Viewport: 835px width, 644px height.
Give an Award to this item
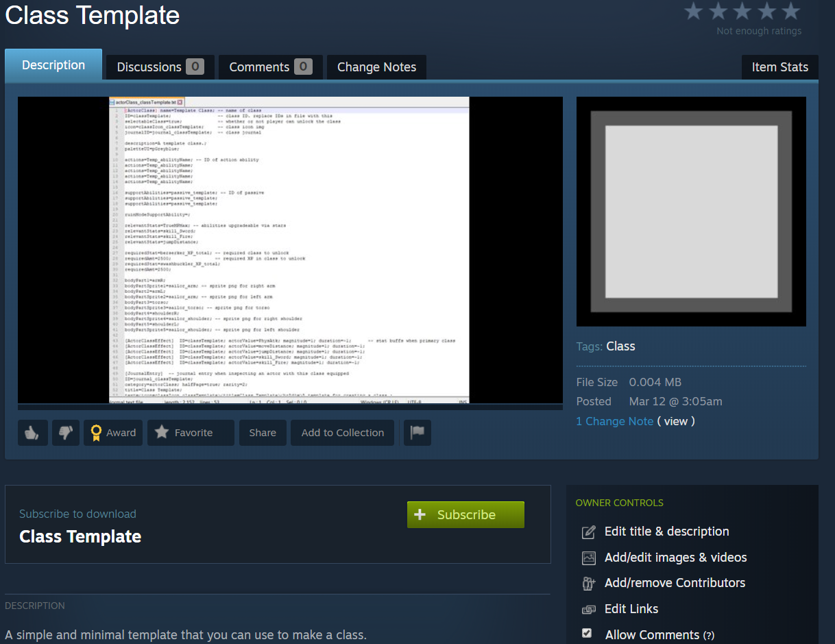click(113, 433)
